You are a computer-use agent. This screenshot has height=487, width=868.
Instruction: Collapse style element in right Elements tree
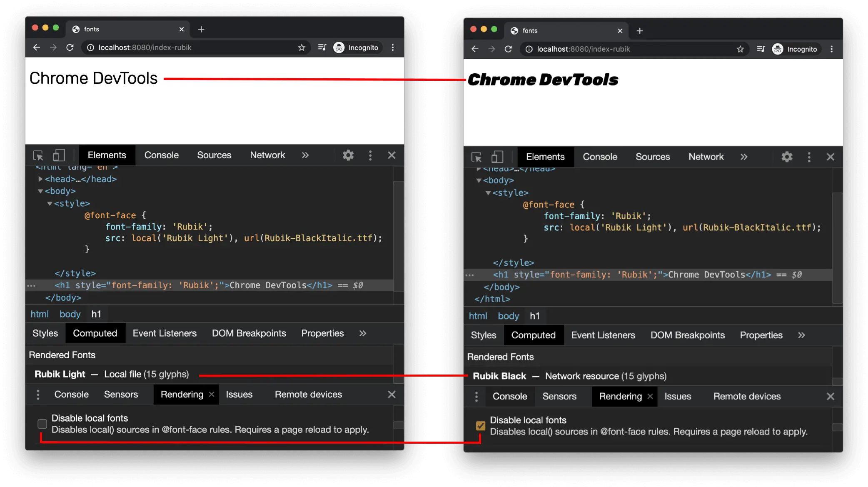pos(488,193)
